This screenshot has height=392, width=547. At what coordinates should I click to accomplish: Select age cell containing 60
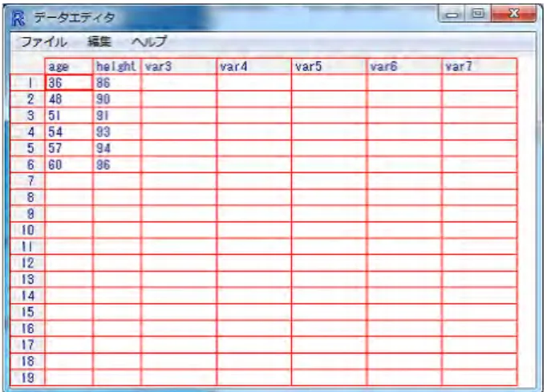(69, 164)
